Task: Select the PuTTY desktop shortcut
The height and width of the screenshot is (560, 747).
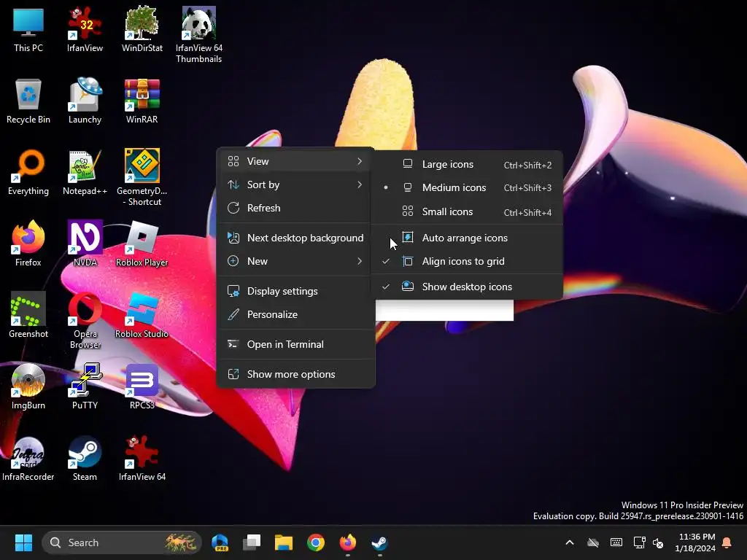Action: pyautogui.click(x=85, y=386)
